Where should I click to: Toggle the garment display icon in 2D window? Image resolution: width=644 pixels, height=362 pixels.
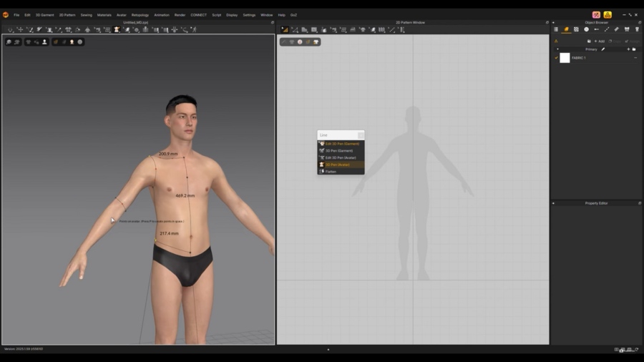pos(292,42)
